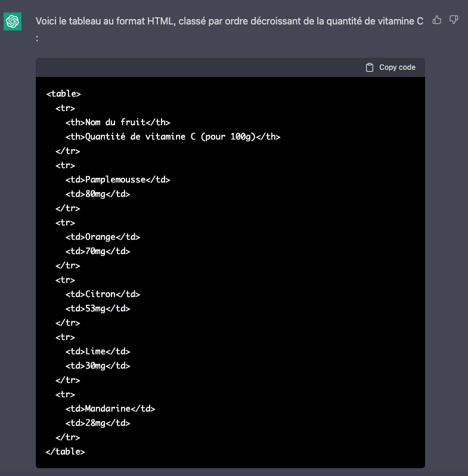The width and height of the screenshot is (468, 476).
Task: Click the "Quantité de vitamine C" header line
Action: (x=172, y=137)
